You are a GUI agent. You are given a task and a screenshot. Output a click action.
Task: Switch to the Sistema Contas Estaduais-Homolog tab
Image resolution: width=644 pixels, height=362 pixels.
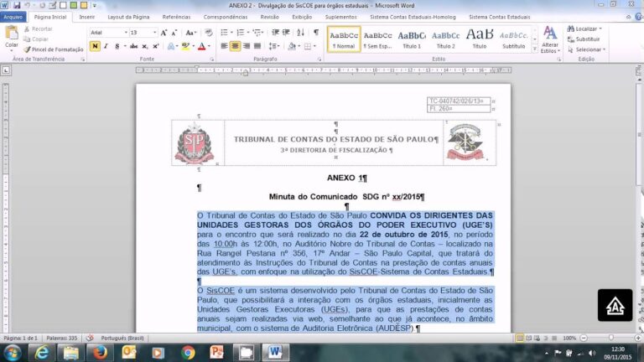(413, 17)
